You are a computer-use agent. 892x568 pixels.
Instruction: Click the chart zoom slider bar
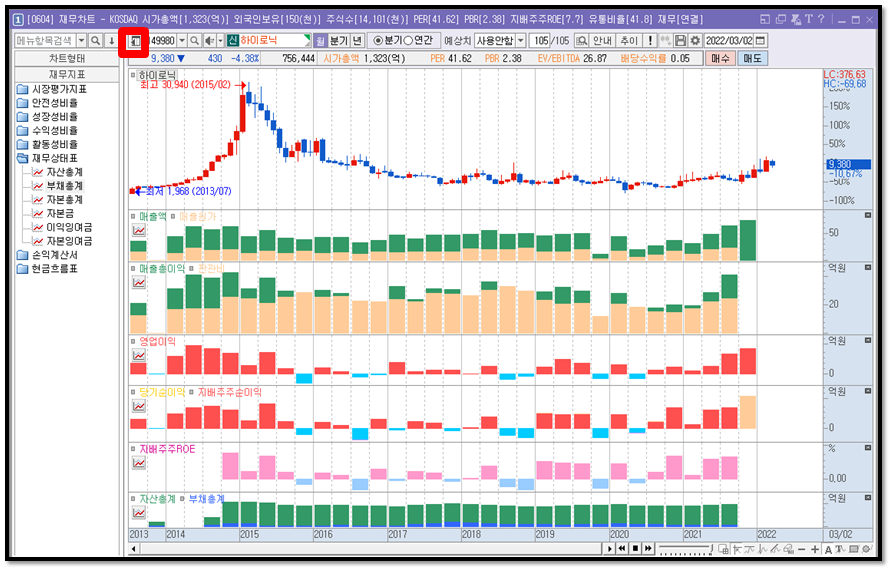[x=685, y=549]
